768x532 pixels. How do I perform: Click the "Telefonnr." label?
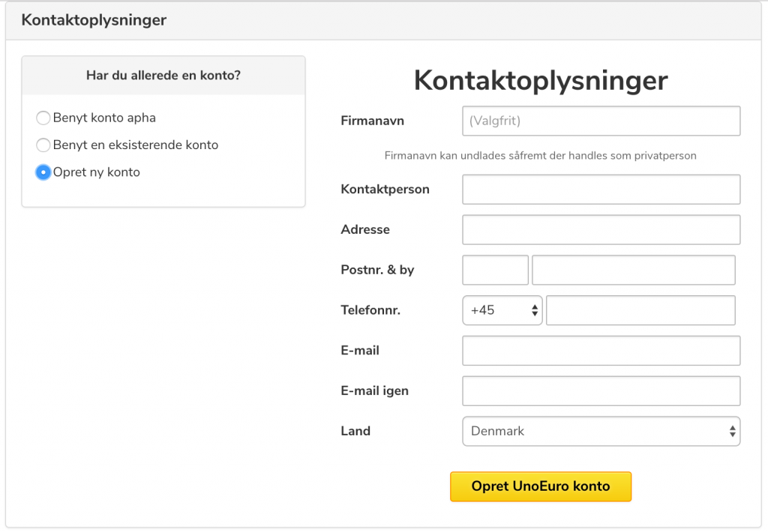tap(370, 310)
